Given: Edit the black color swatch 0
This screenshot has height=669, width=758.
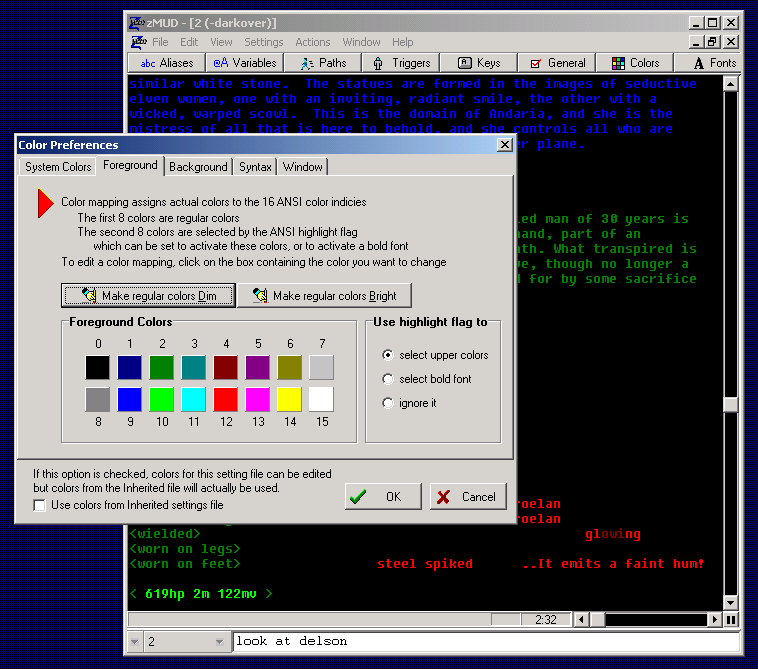Looking at the screenshot, I should [x=98, y=367].
